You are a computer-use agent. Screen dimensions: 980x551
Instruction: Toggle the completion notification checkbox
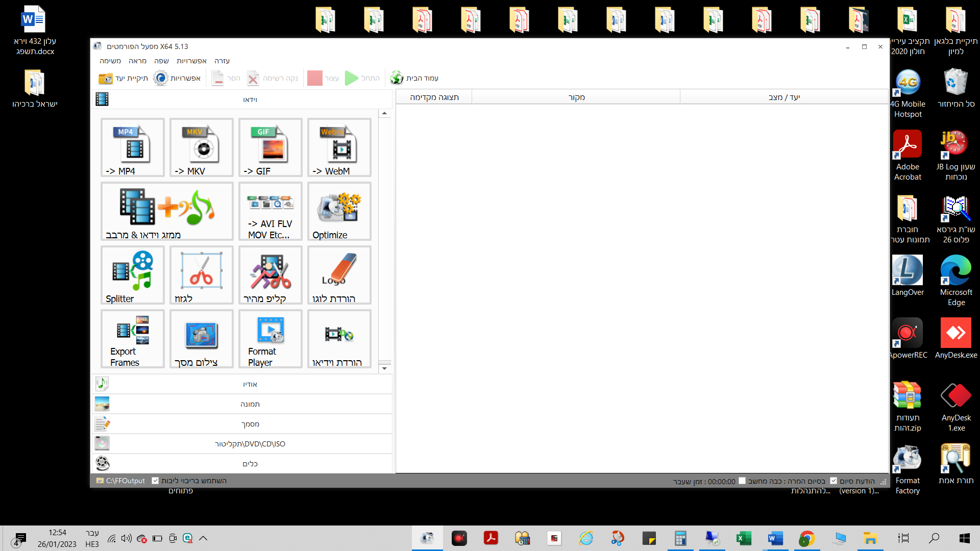834,481
